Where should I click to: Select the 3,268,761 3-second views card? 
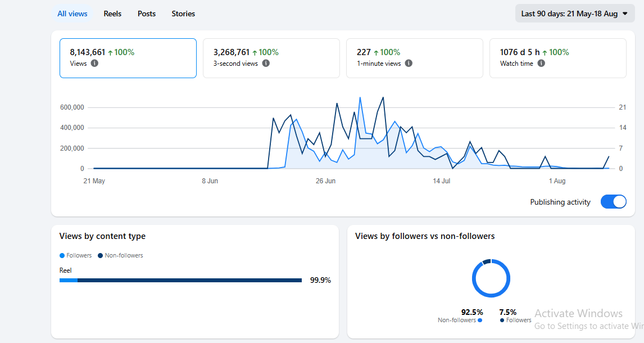(x=271, y=58)
